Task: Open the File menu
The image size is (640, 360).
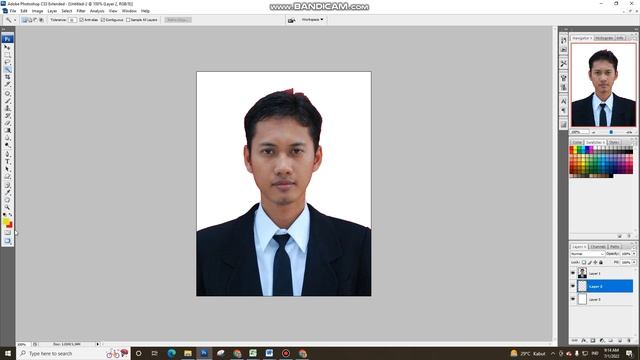Action: coord(13,11)
